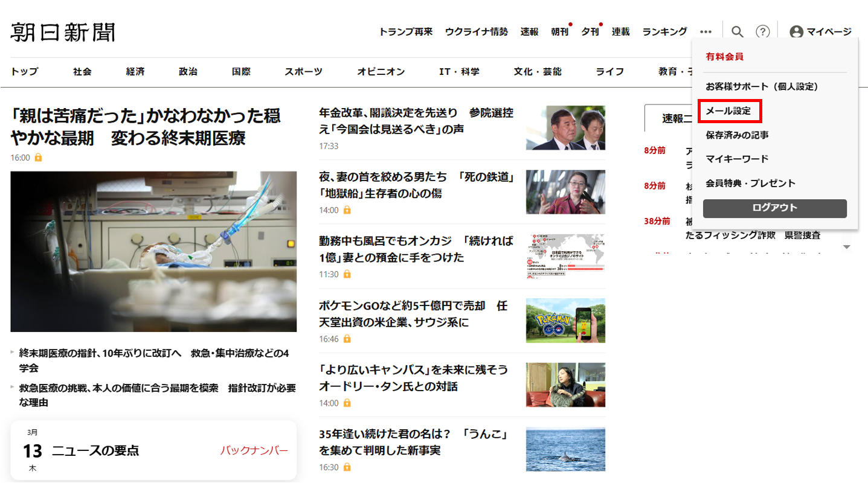This screenshot has height=489, width=868.
Task: Go to 速報 in the header links
Action: point(529,31)
